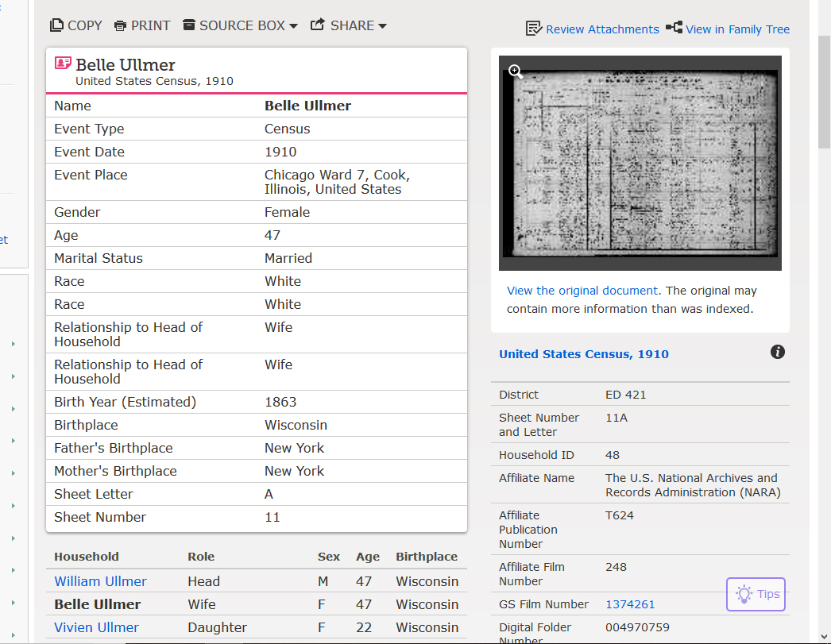Open Vivien Ullmer's record

[96, 627]
